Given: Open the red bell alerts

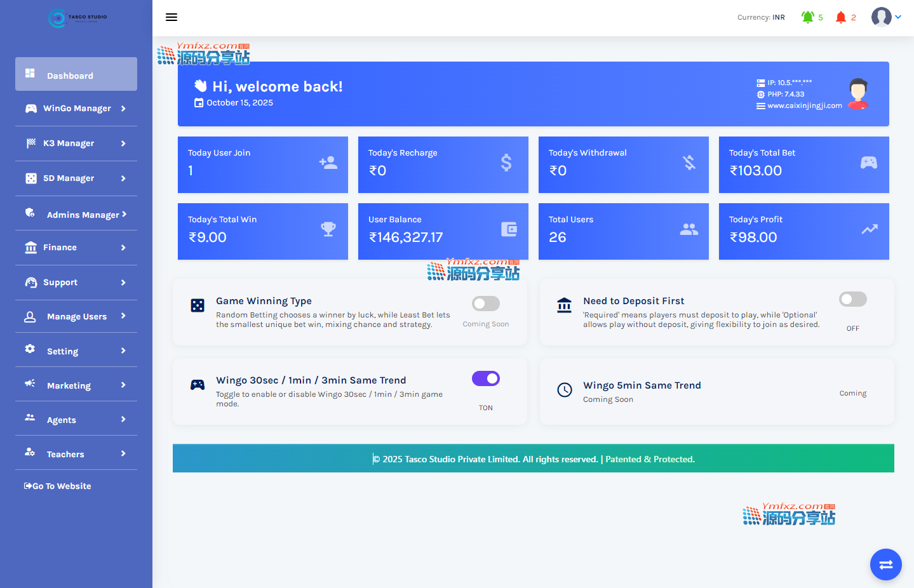Looking at the screenshot, I should tap(841, 17).
